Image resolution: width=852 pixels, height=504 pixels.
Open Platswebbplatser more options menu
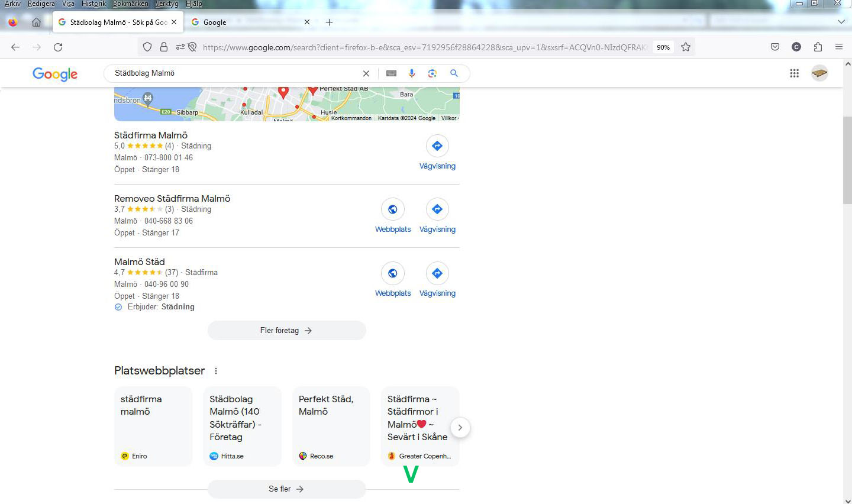click(216, 371)
